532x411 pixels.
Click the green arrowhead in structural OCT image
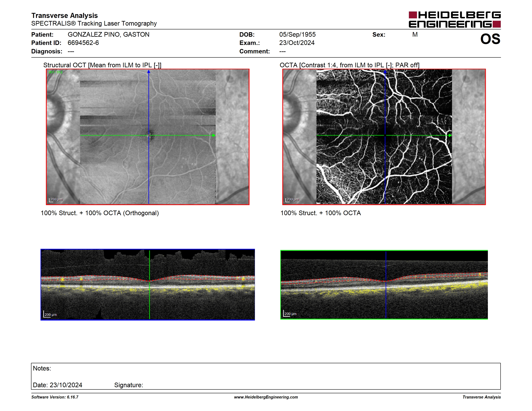click(x=214, y=135)
